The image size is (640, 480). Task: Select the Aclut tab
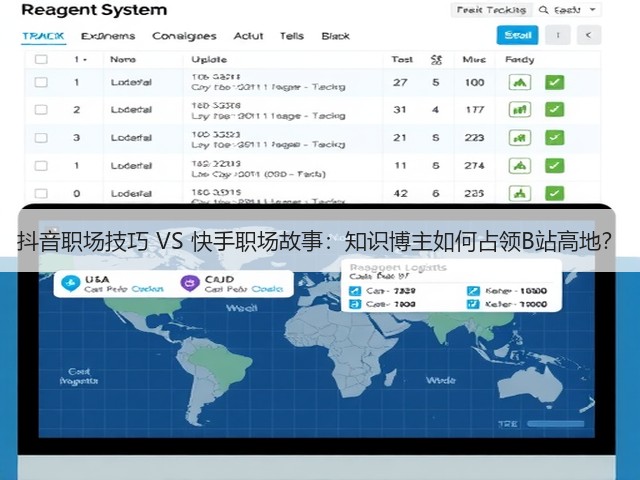(248, 36)
